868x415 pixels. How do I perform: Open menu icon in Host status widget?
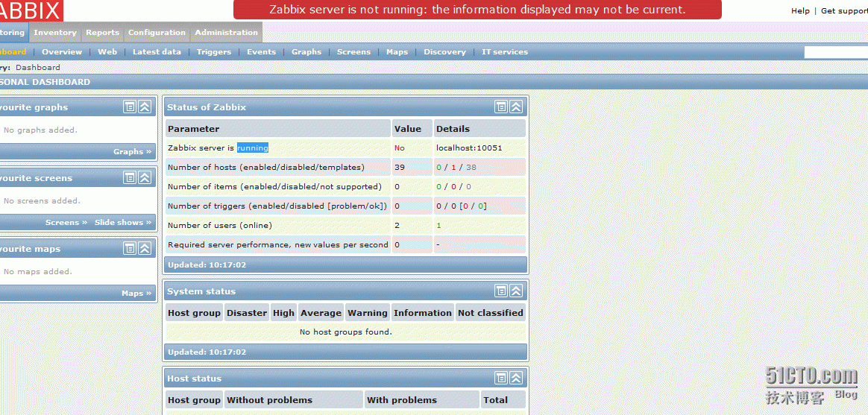[501, 378]
